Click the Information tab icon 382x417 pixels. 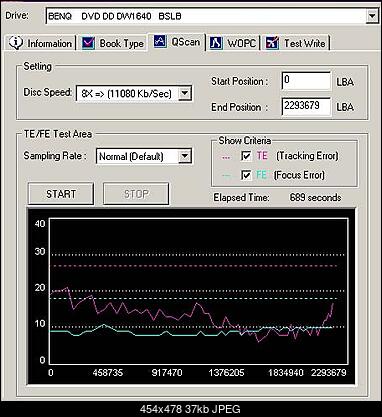tap(16, 43)
